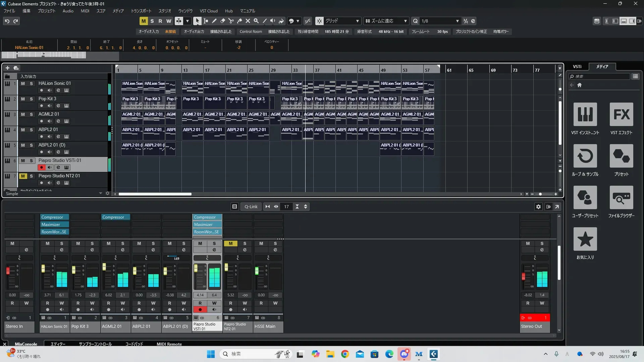The width and height of the screenshot is (644, 362).
Task: Solo the AGML2 01 track
Action: pos(31,114)
